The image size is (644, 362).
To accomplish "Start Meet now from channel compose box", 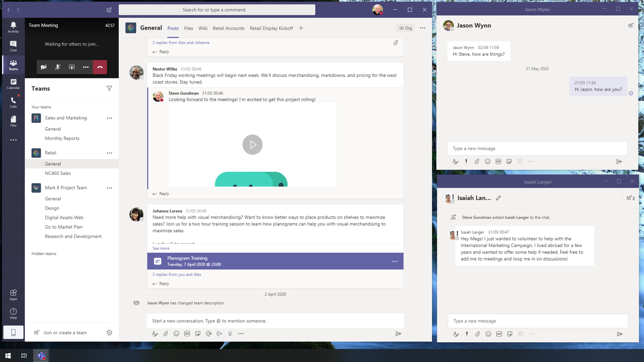I will (209, 334).
